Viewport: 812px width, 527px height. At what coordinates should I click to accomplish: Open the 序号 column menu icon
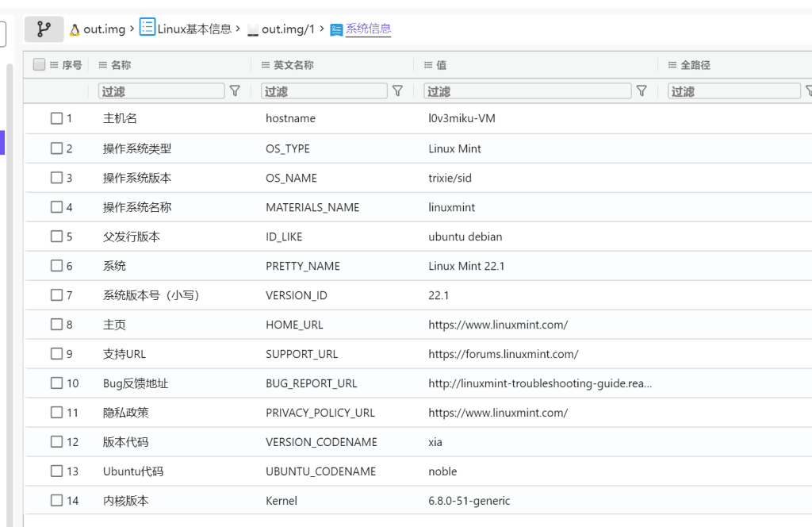[54, 65]
